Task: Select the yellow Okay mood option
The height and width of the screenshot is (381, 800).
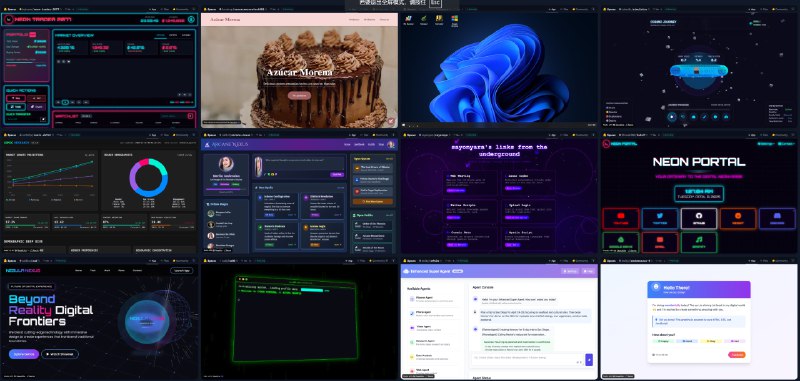Action: [711, 341]
